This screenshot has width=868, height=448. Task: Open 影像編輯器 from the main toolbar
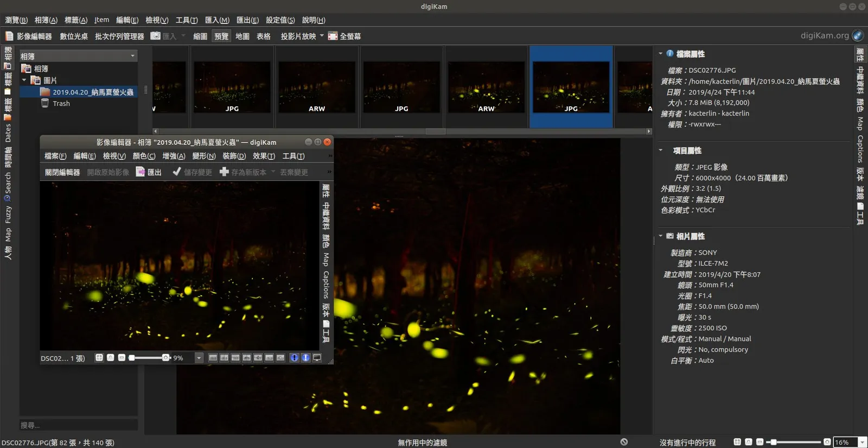(x=29, y=36)
